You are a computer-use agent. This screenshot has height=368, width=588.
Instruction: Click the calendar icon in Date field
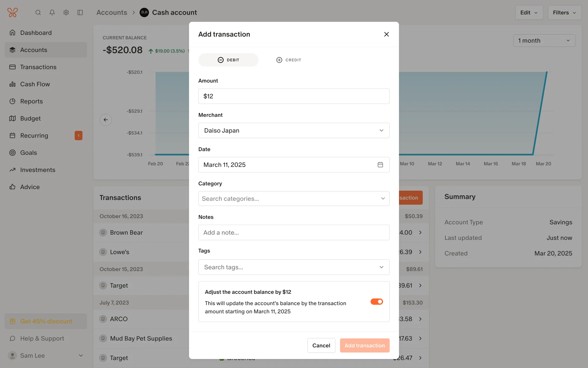[x=380, y=165]
